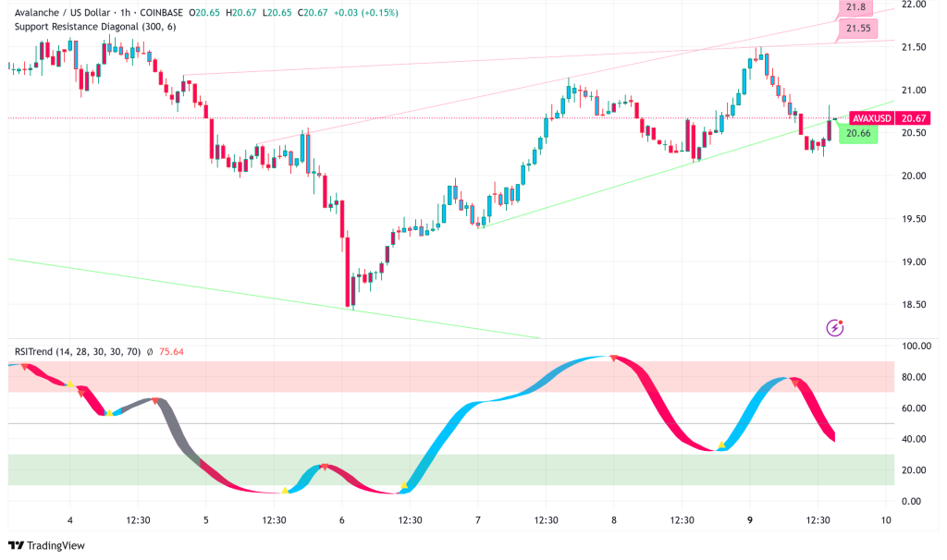Click 19.50 on the price axis
This screenshot has height=560, width=947.
913,219
